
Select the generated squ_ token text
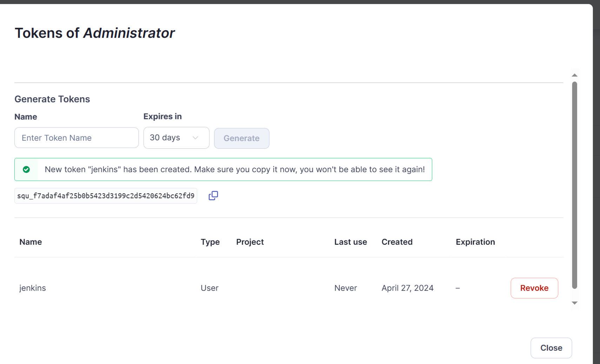[x=106, y=196]
